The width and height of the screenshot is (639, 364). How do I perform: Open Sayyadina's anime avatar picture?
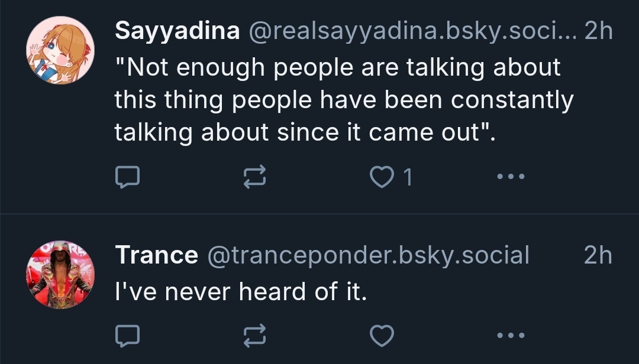tap(60, 50)
